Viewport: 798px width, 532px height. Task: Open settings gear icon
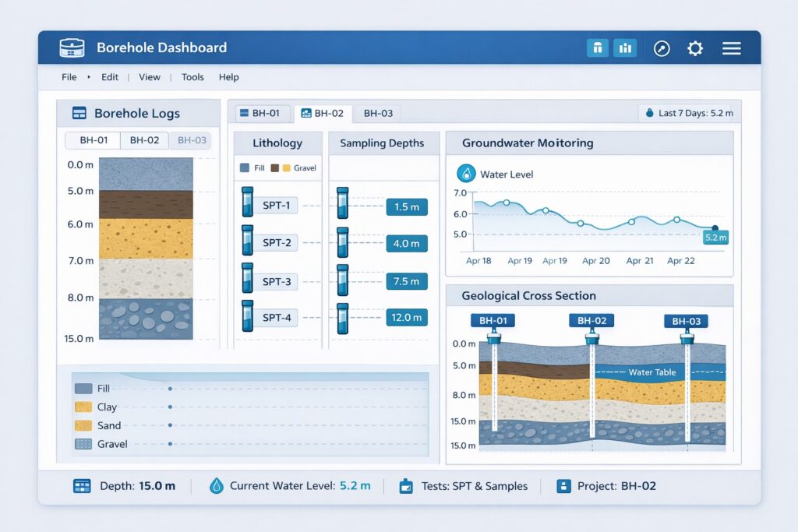click(x=695, y=48)
